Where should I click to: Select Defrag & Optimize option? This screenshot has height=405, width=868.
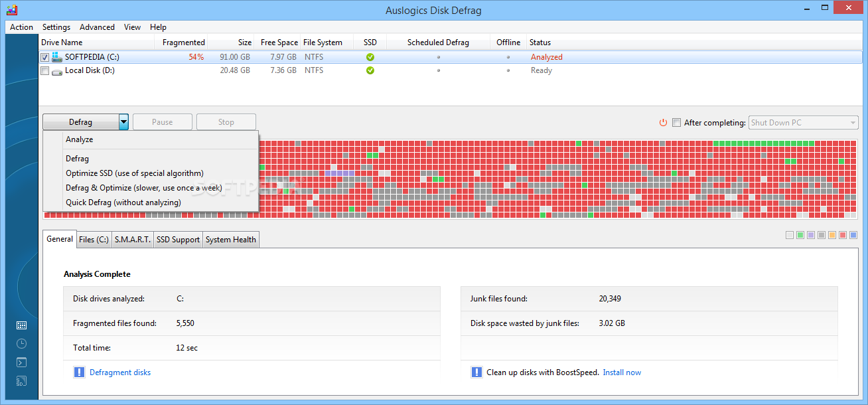(x=151, y=188)
